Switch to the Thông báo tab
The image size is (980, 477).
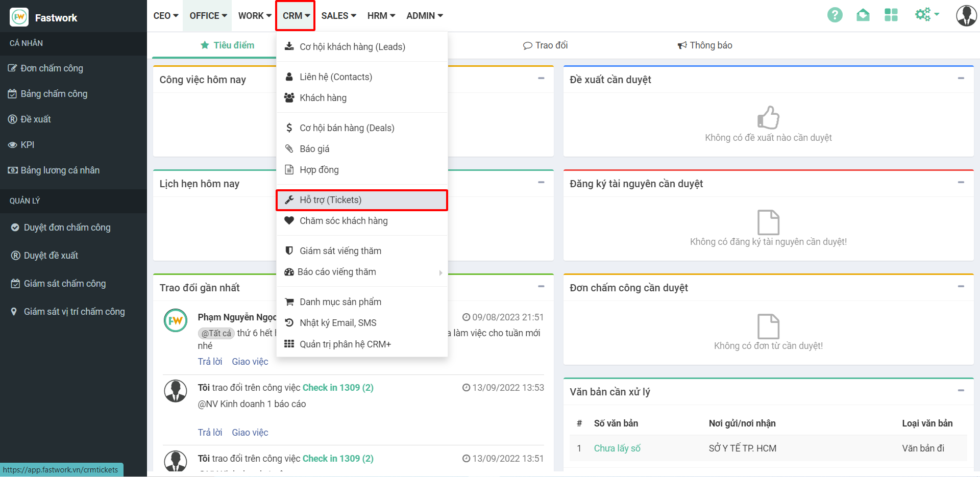(705, 45)
